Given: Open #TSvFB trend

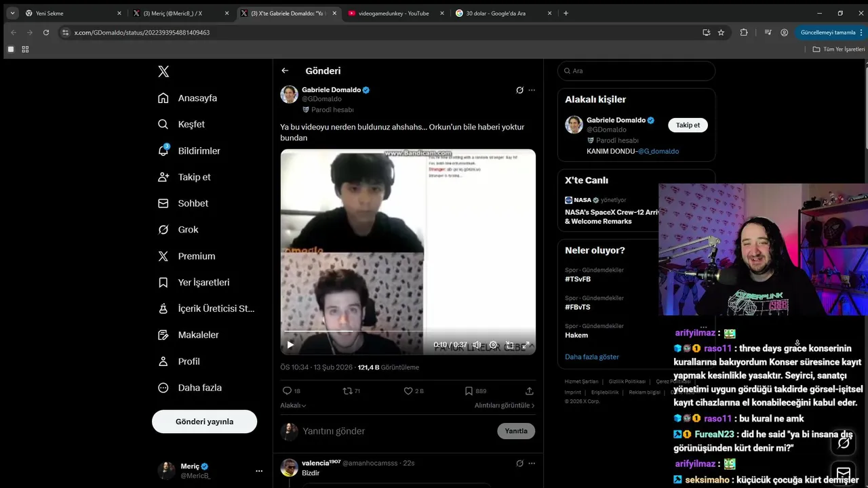Looking at the screenshot, I should (x=578, y=279).
